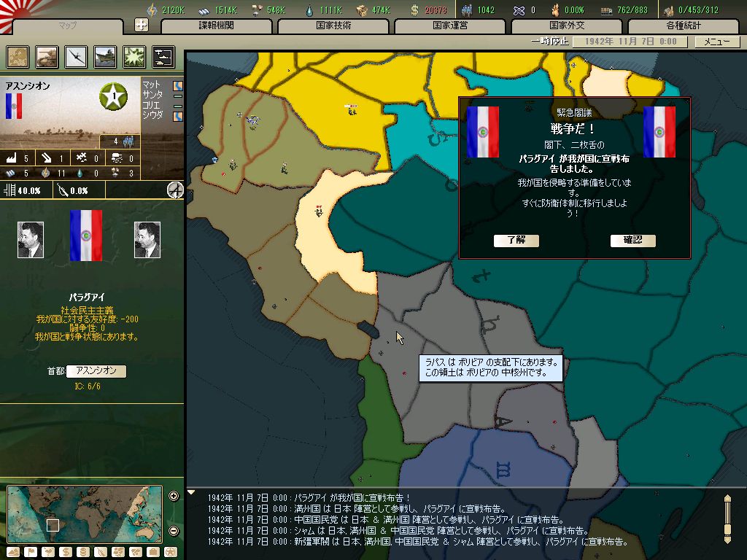747x560 pixels.
Task: Open the メニュー menu button
Action: [717, 42]
